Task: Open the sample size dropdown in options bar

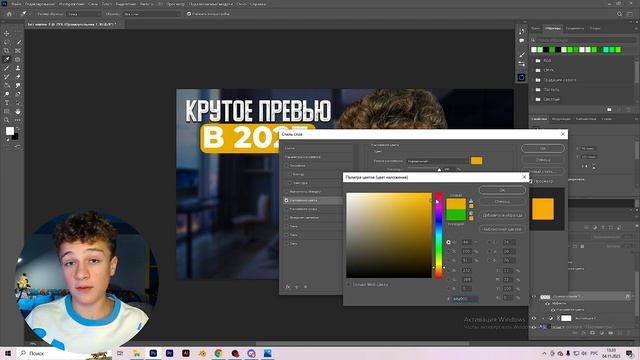Action: [84, 14]
